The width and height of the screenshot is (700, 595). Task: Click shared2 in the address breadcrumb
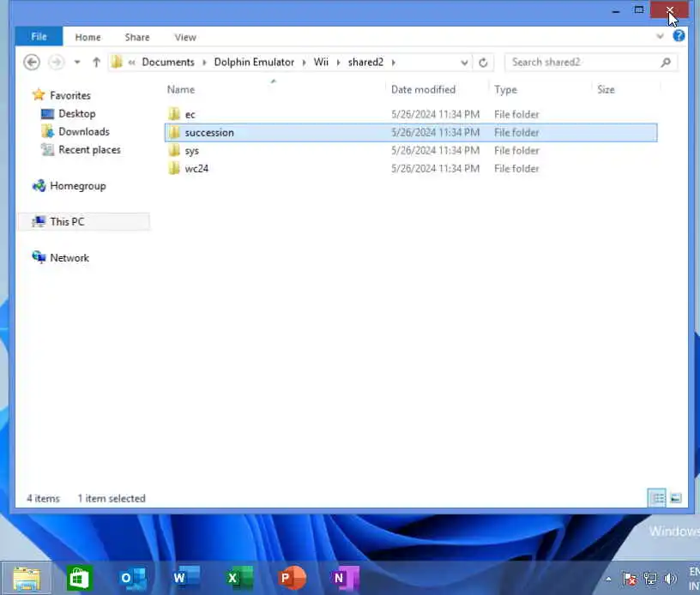[x=365, y=62]
